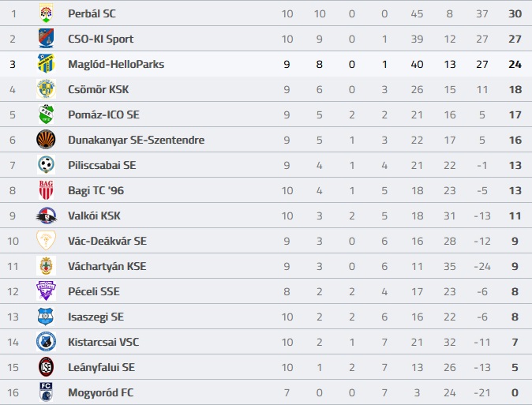Click Perbál SC's 30 points value
532x405 pixels.
point(515,13)
